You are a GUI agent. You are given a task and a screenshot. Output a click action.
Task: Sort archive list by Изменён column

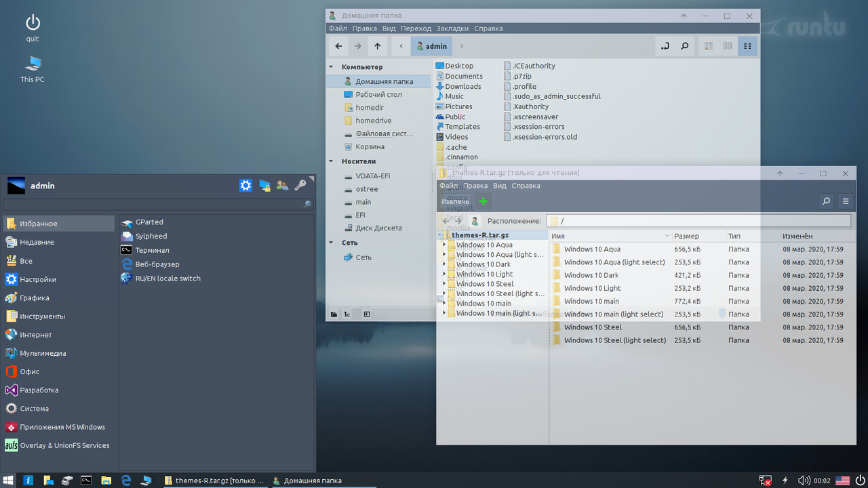point(817,236)
